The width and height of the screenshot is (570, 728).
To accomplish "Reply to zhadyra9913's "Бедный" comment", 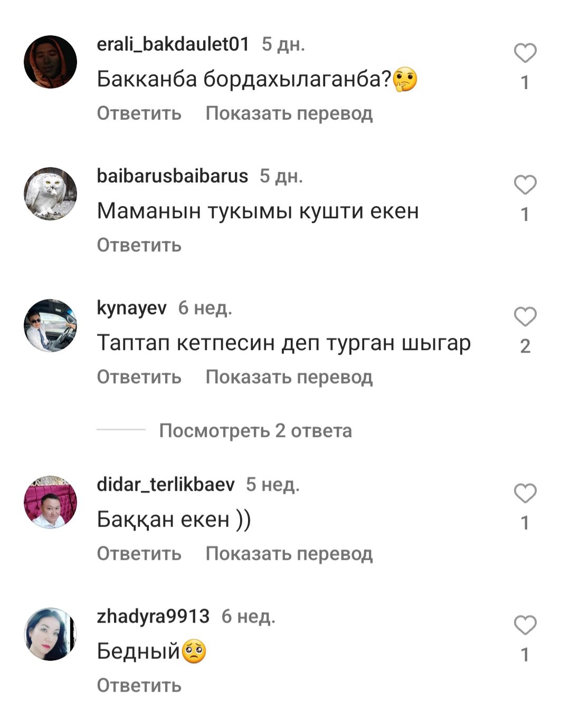I will (x=139, y=686).
